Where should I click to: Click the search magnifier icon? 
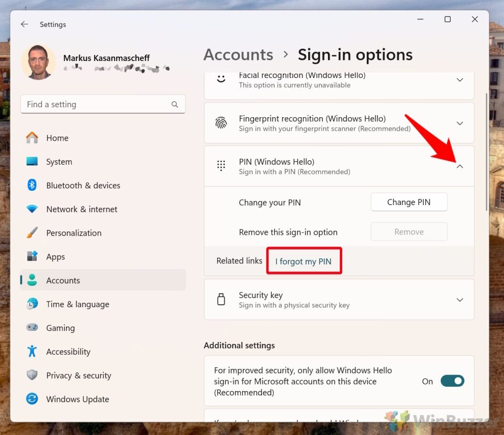tap(175, 104)
